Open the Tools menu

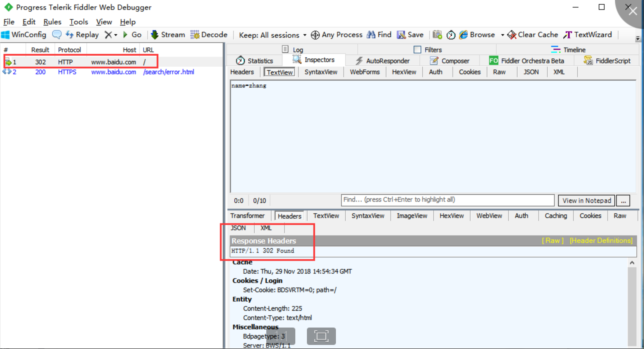(79, 22)
